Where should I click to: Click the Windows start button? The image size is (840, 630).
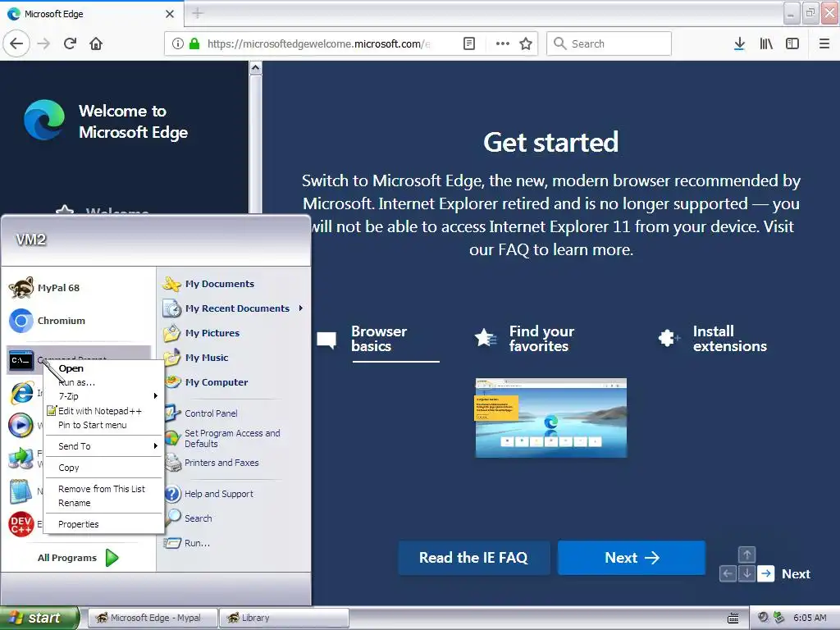(x=39, y=618)
